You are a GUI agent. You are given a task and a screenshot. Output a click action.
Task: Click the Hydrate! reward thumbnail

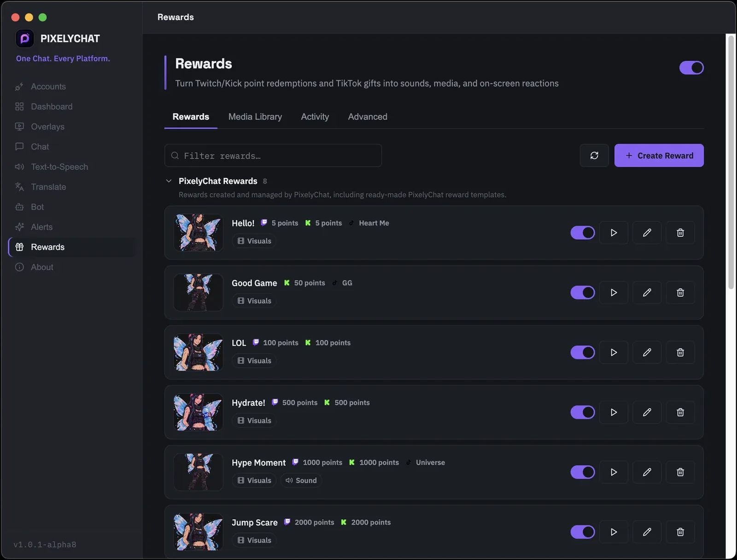tap(198, 412)
